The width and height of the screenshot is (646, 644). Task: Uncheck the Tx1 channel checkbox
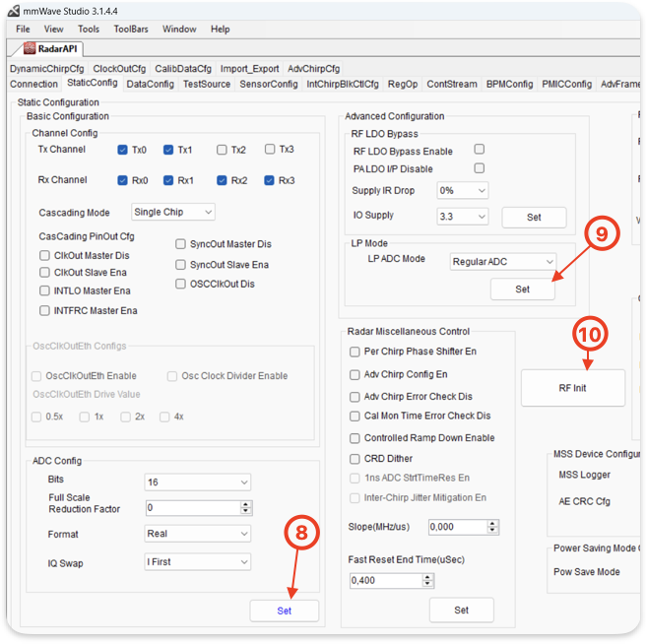[x=168, y=150]
